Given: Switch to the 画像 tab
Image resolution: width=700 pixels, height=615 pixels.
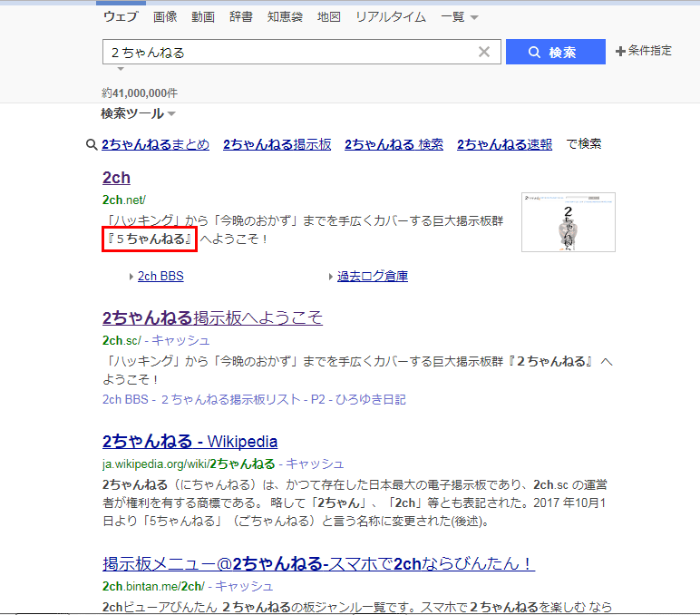Looking at the screenshot, I should click(165, 17).
